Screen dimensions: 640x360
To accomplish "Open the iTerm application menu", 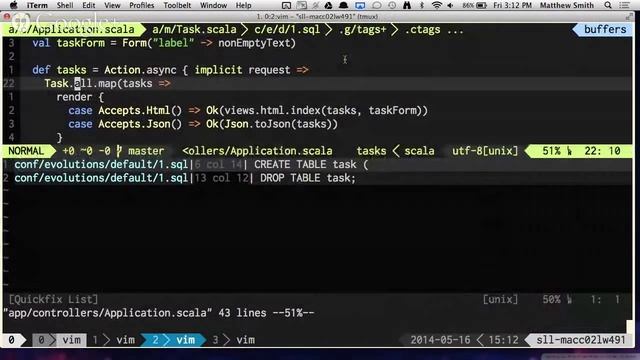I will (37, 5).
